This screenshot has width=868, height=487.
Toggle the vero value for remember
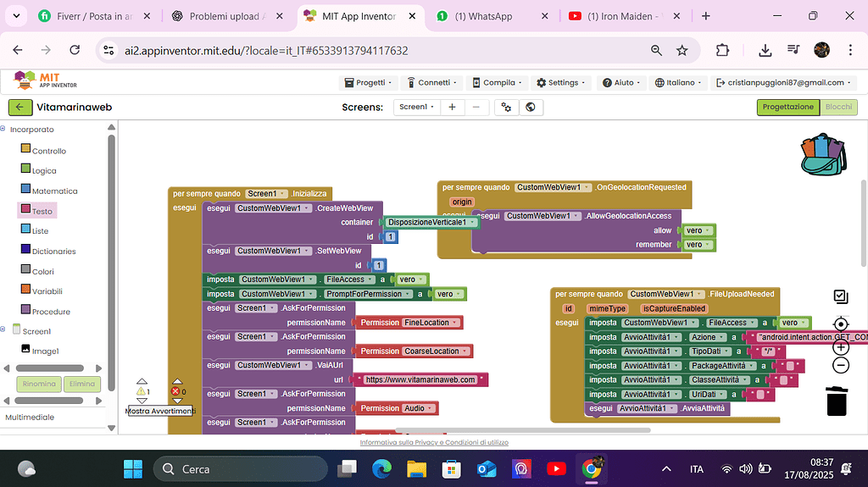tap(698, 245)
